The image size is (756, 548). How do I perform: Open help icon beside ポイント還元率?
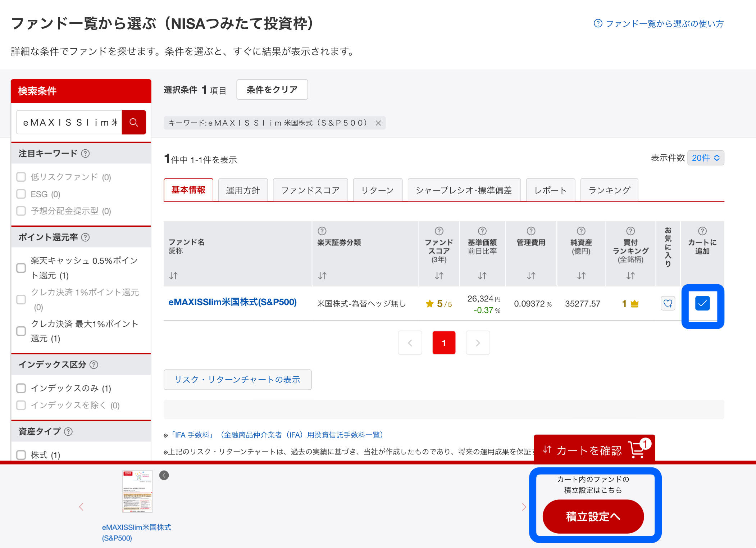click(x=86, y=237)
